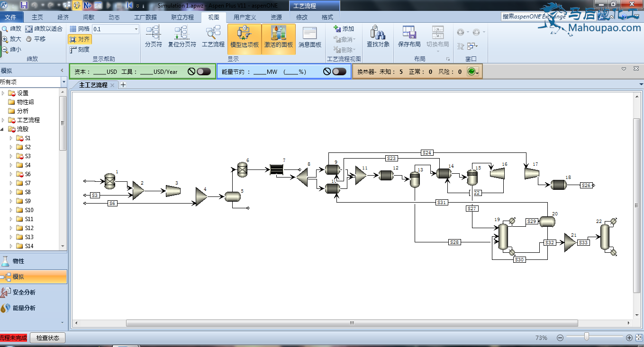
Task: Open the 所有项 filter dropdown
Action: 63,82
